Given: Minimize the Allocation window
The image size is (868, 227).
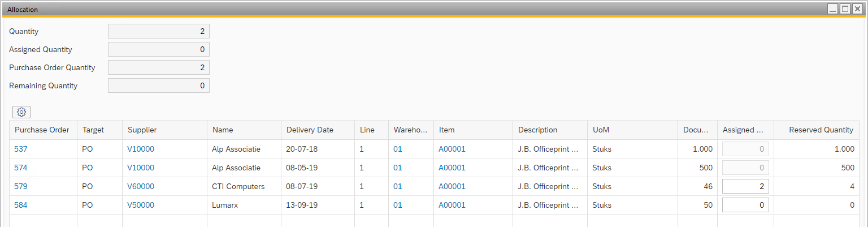Looking at the screenshot, I should click(x=832, y=8).
